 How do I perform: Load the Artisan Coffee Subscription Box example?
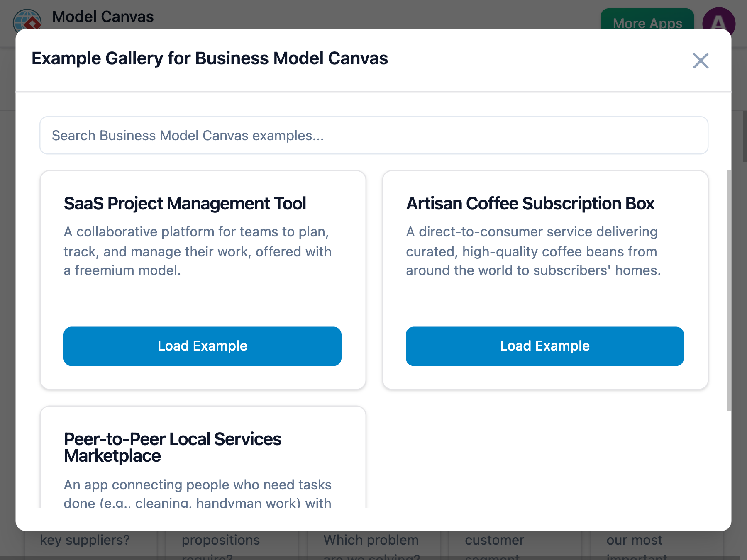pyautogui.click(x=544, y=346)
